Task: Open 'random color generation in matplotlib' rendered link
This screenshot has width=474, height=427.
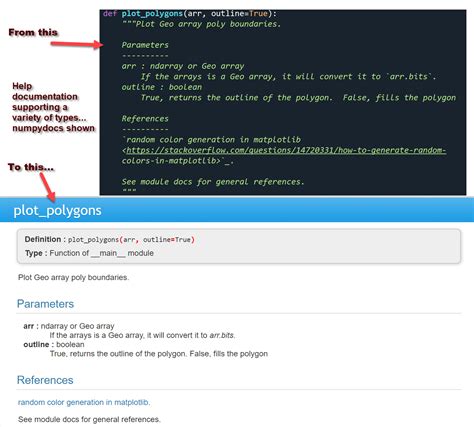Action: point(84,402)
